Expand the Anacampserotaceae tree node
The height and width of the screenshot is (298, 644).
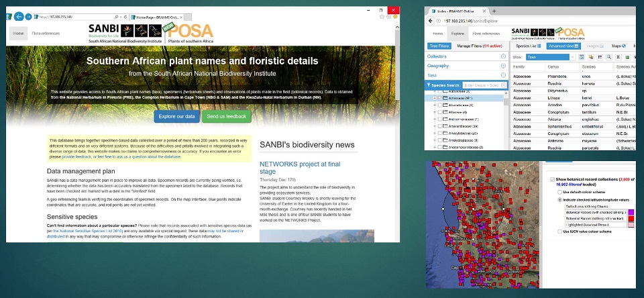point(435,147)
